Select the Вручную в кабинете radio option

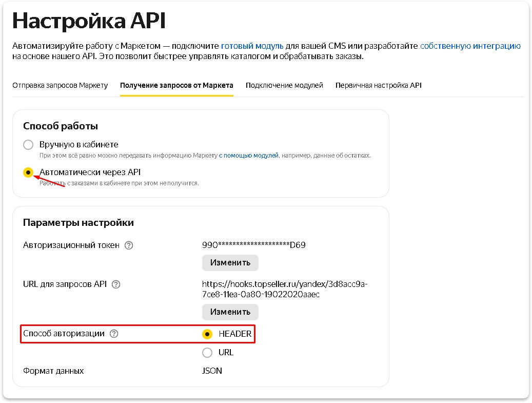tap(28, 145)
